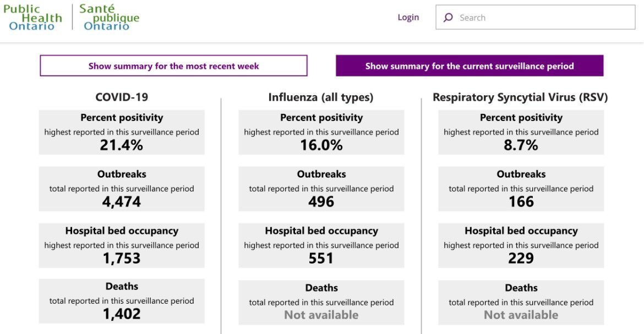Click Influenza outbreaks total 496
The width and height of the screenshot is (644, 334).
point(321,202)
